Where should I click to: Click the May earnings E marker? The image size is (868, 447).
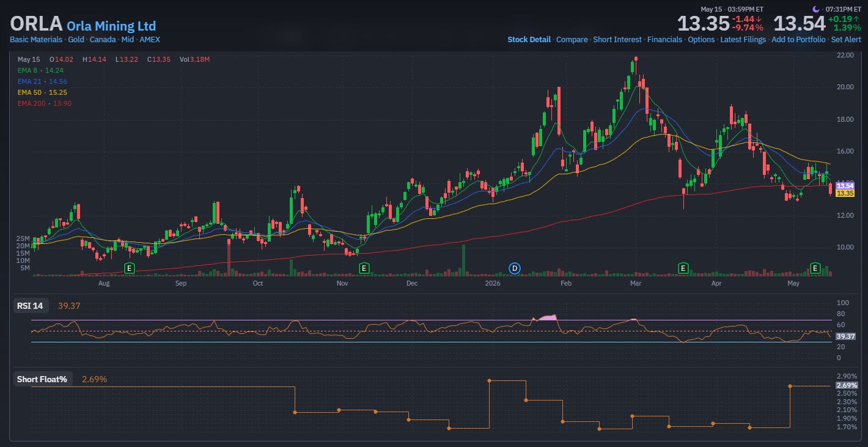[815, 268]
